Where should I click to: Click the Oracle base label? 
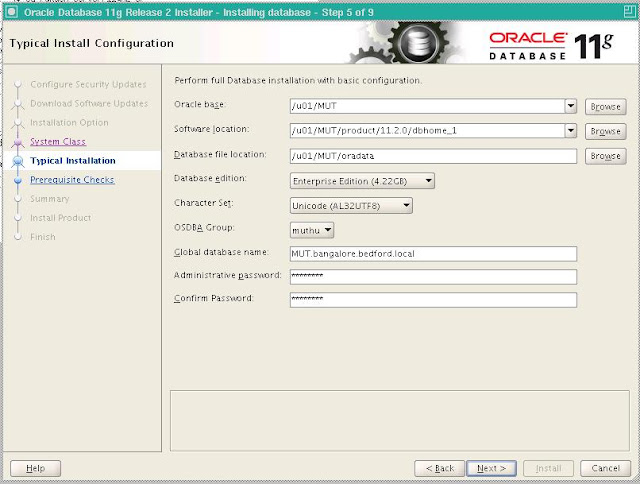200,104
